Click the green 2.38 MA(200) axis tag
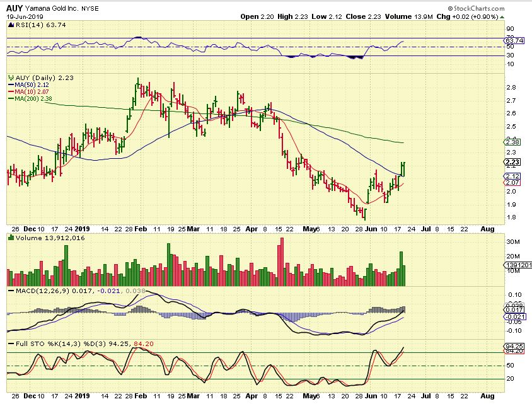This screenshot has height=404, width=532. click(x=512, y=142)
